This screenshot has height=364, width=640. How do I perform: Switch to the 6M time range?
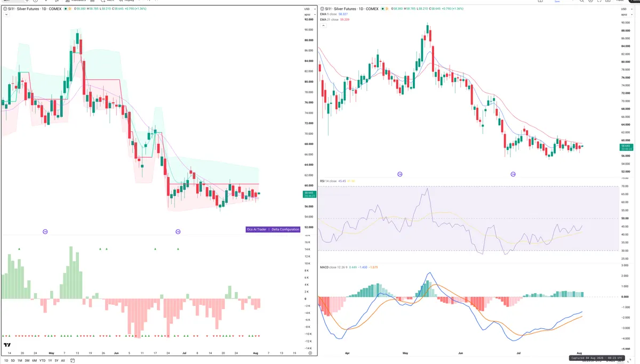[34, 361]
